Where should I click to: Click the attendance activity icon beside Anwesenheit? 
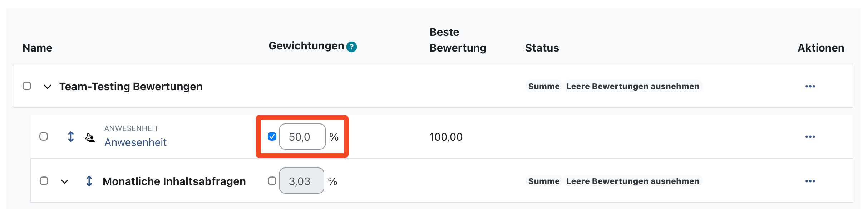(90, 138)
